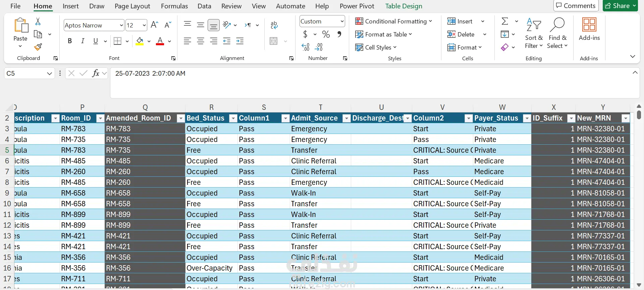Image resolution: width=644 pixels, height=290 pixels.
Task: Click the Cut scissors icon
Action: pos(38,21)
